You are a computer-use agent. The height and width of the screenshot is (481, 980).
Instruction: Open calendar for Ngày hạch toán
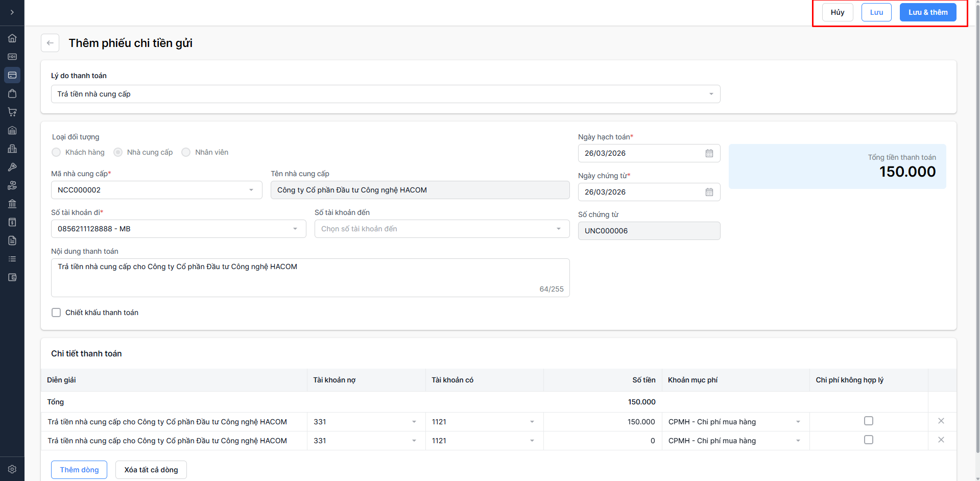[x=709, y=153]
